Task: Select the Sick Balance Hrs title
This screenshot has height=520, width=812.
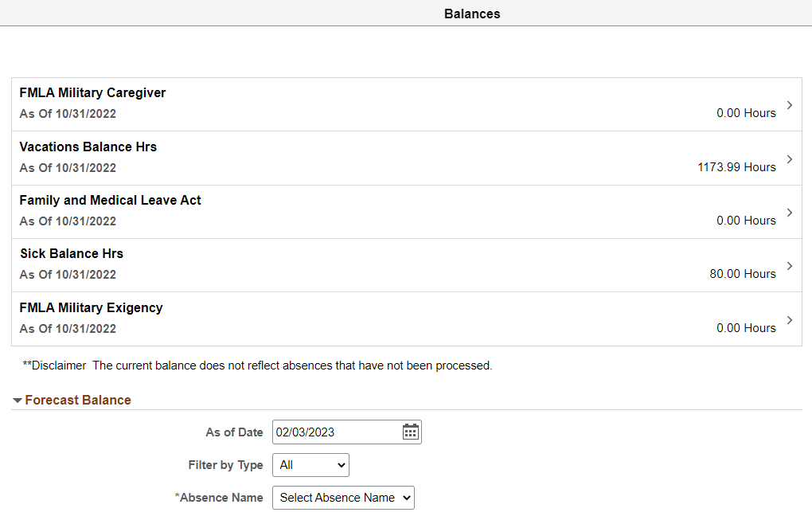Action: 71,254
